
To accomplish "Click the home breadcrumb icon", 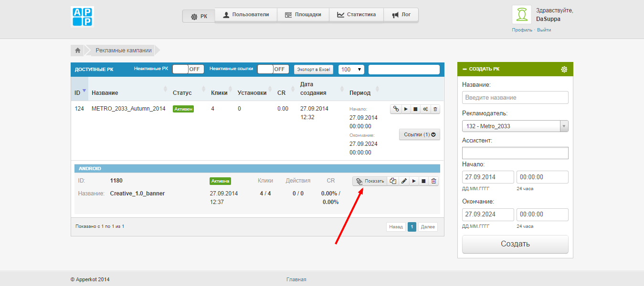I will coord(77,50).
